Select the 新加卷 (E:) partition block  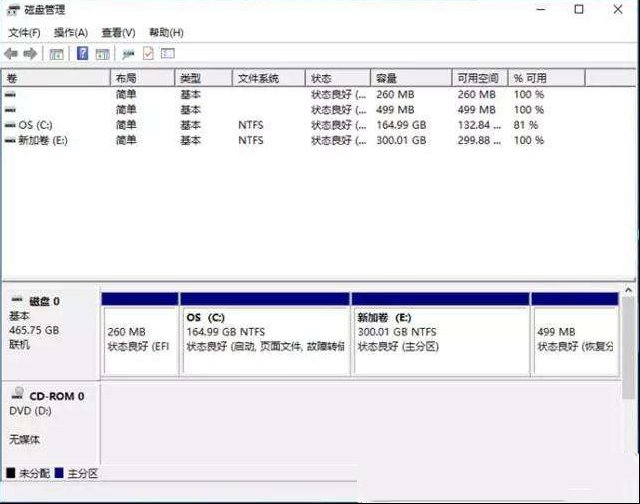(441, 334)
